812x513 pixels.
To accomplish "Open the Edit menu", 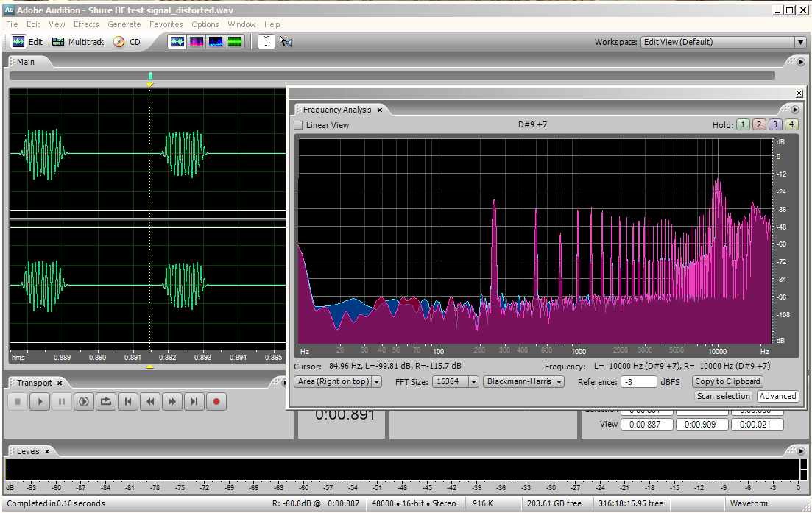I will tap(33, 24).
